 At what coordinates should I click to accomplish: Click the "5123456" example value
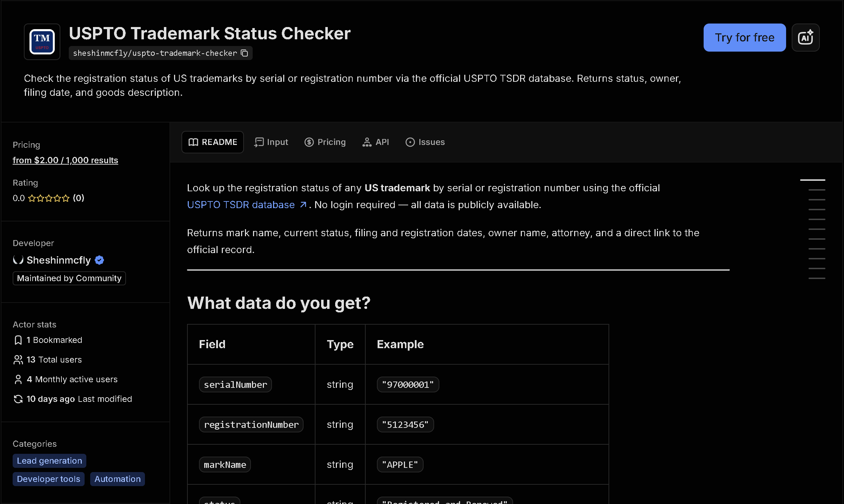(x=405, y=425)
